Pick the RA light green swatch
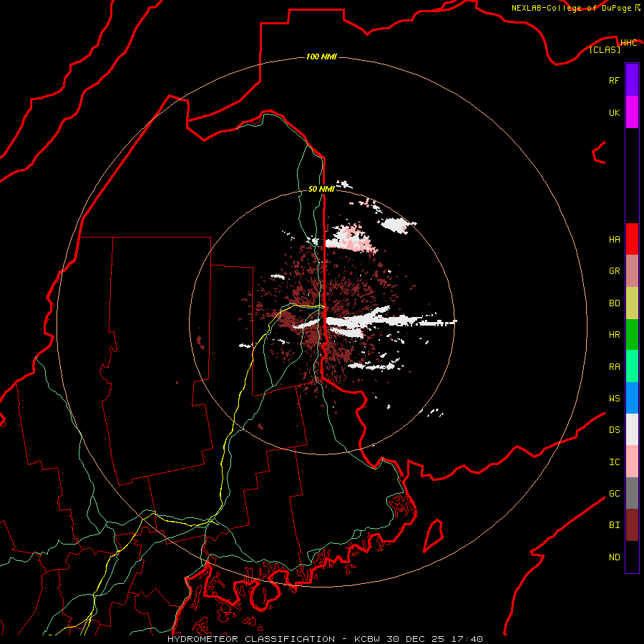Image resolution: width=644 pixels, height=644 pixels. pyautogui.click(x=632, y=366)
